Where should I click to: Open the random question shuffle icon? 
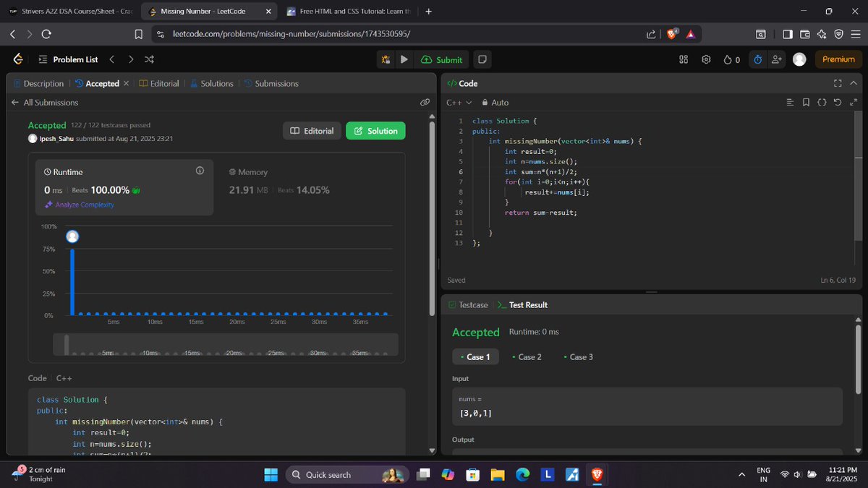[x=148, y=60]
